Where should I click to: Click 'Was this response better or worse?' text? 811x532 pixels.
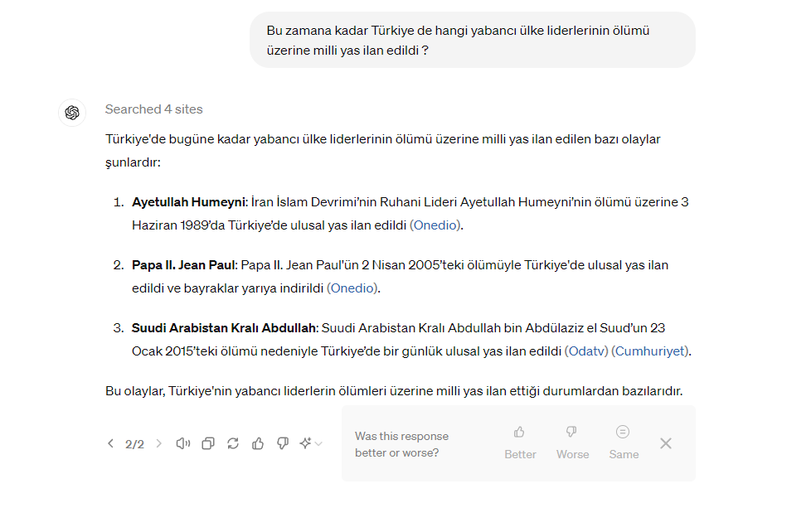coord(402,445)
